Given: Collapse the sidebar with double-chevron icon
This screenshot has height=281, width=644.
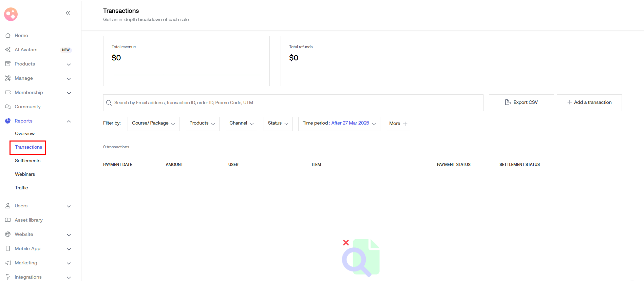Looking at the screenshot, I should coord(68,13).
